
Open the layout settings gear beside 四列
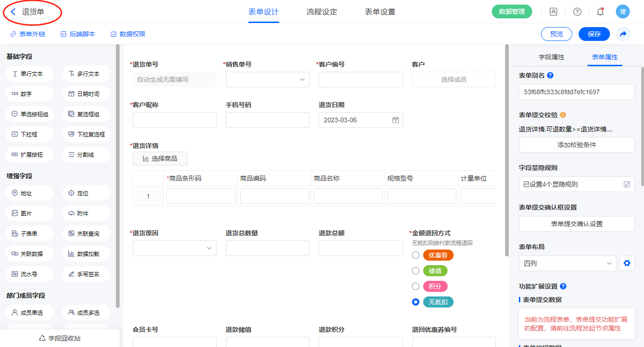(626, 263)
